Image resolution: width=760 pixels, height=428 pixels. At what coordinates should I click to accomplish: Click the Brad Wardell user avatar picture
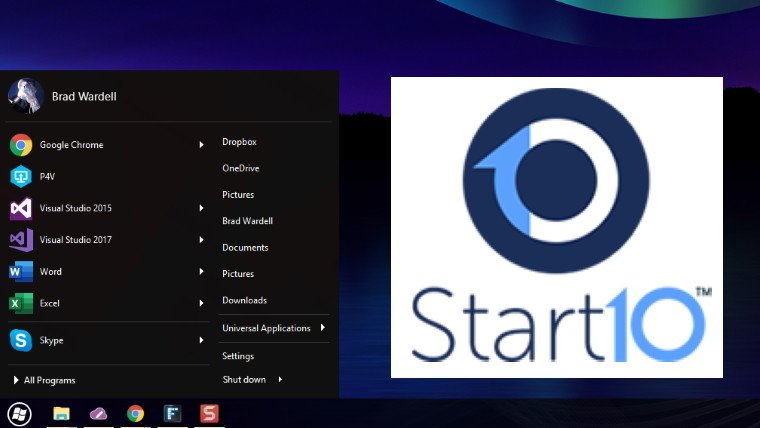26,96
